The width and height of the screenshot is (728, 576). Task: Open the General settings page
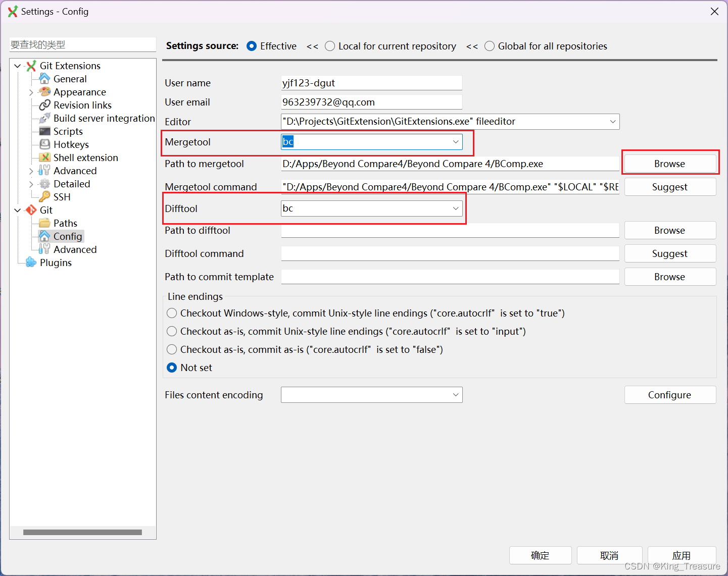[70, 79]
